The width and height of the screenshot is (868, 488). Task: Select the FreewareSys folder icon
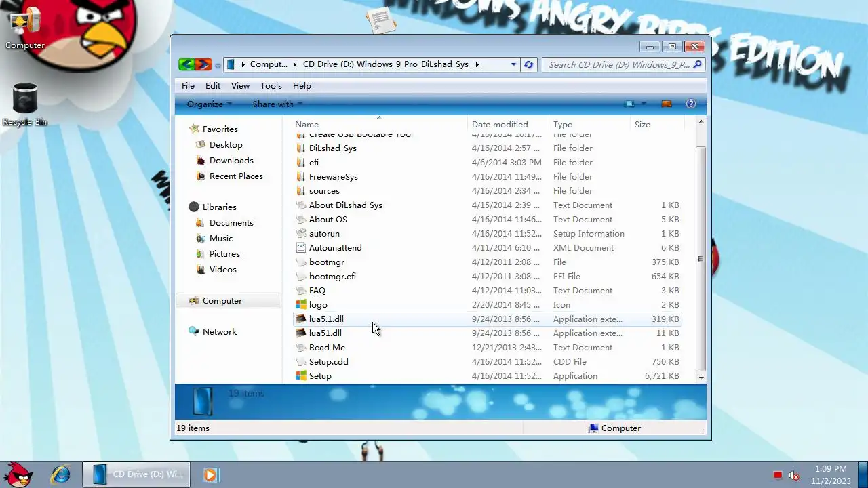301,177
